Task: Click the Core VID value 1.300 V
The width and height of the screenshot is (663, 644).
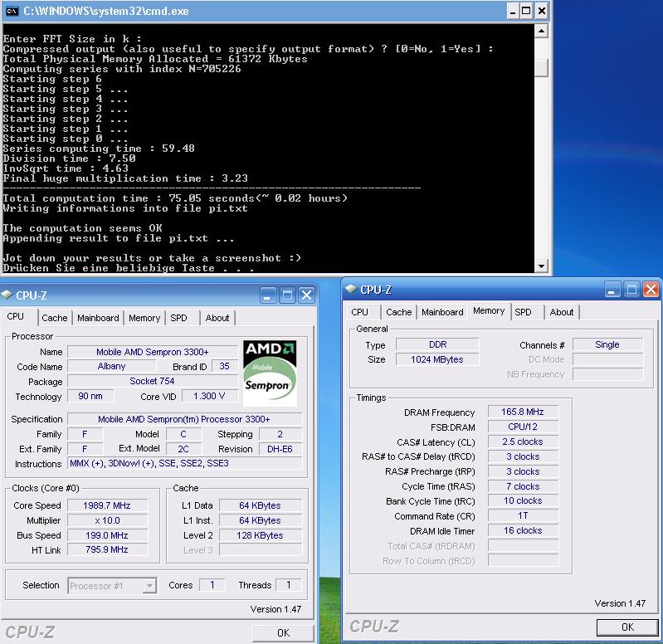Action: [209, 396]
